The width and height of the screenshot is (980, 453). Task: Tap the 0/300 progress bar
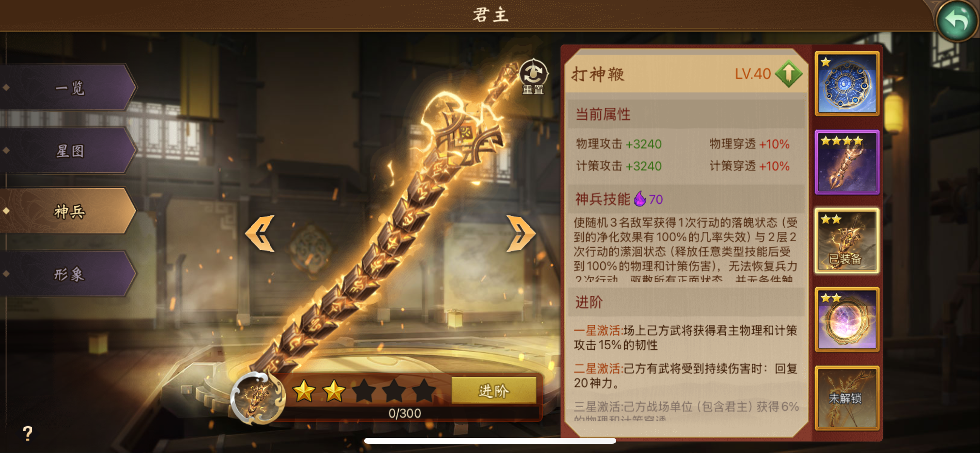[x=405, y=413]
